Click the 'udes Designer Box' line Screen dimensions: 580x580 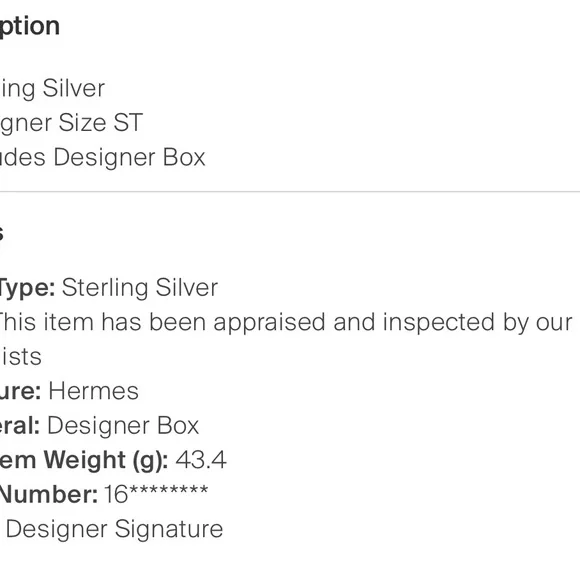click(102, 157)
